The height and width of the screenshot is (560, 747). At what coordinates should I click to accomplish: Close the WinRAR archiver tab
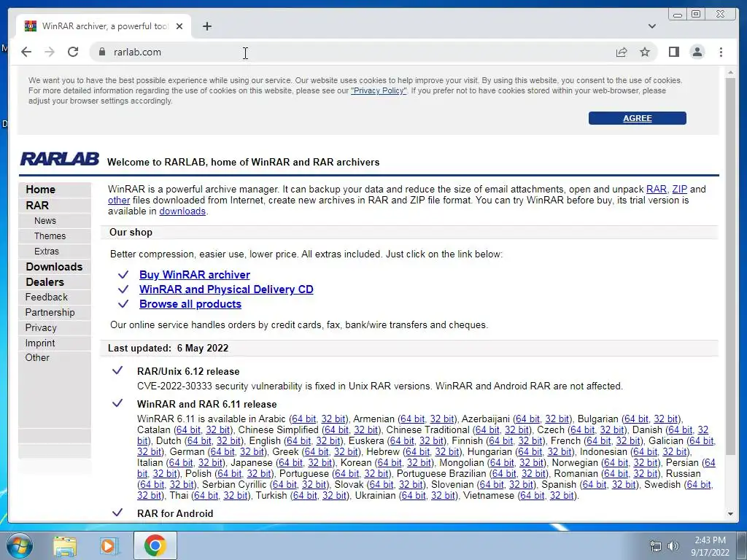pos(179,26)
